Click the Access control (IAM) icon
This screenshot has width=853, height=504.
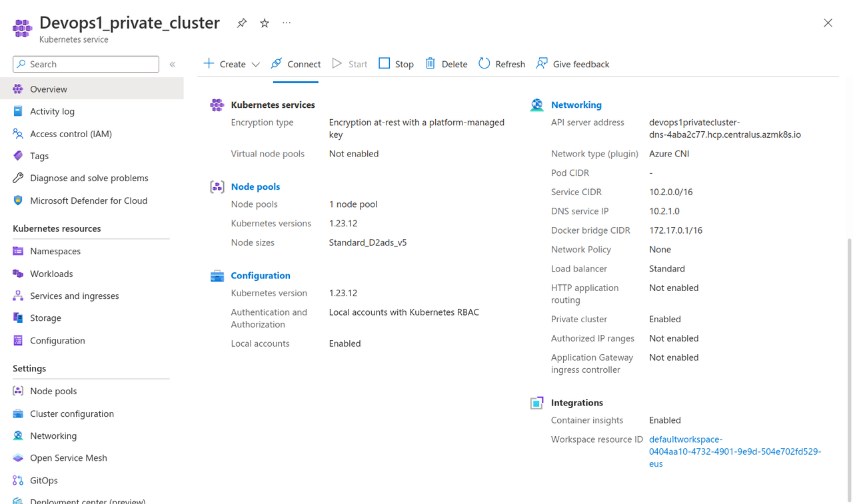pos(18,133)
